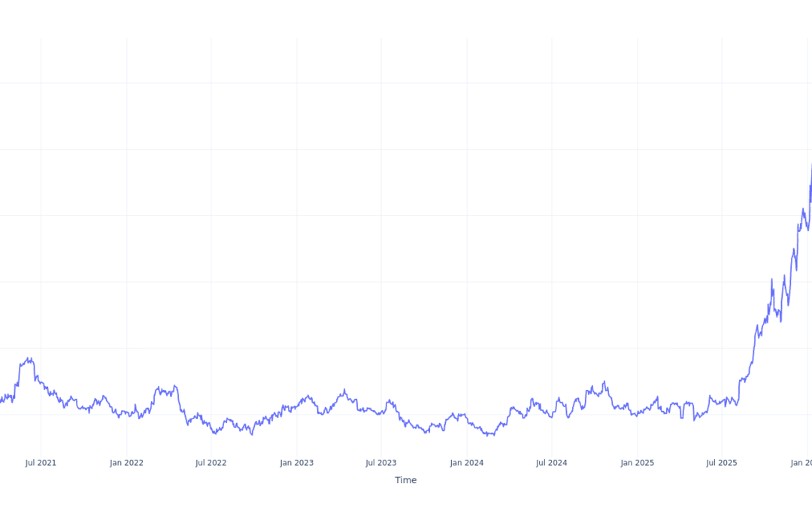Click the 'Jul 2023' x-axis label
This screenshot has width=812, height=508.
(381, 463)
